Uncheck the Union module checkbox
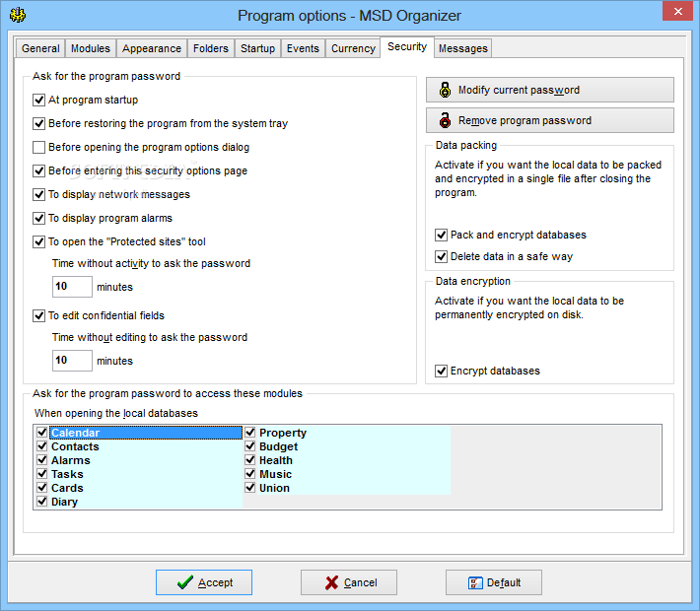Screen dimensions: 700x611 point(250,488)
